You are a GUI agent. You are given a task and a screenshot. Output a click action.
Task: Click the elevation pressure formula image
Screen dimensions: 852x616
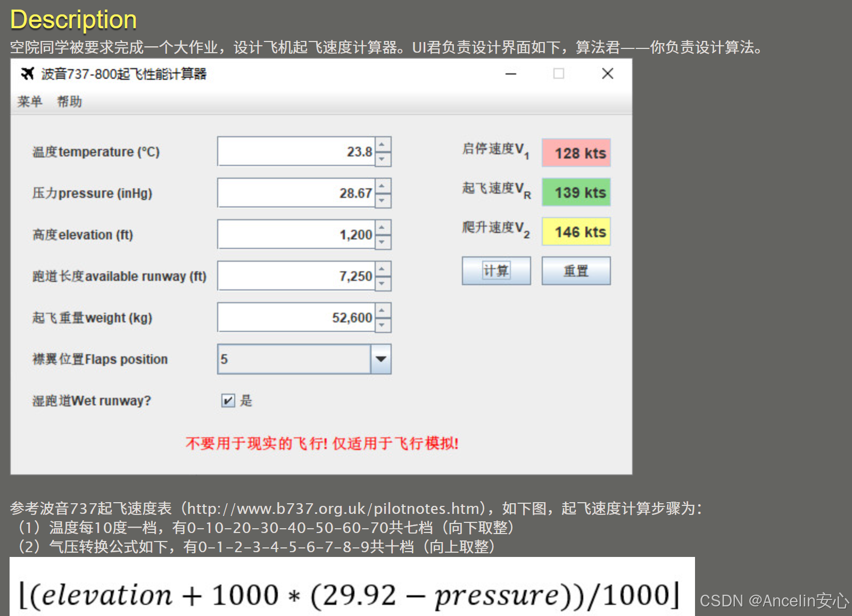pos(352,587)
